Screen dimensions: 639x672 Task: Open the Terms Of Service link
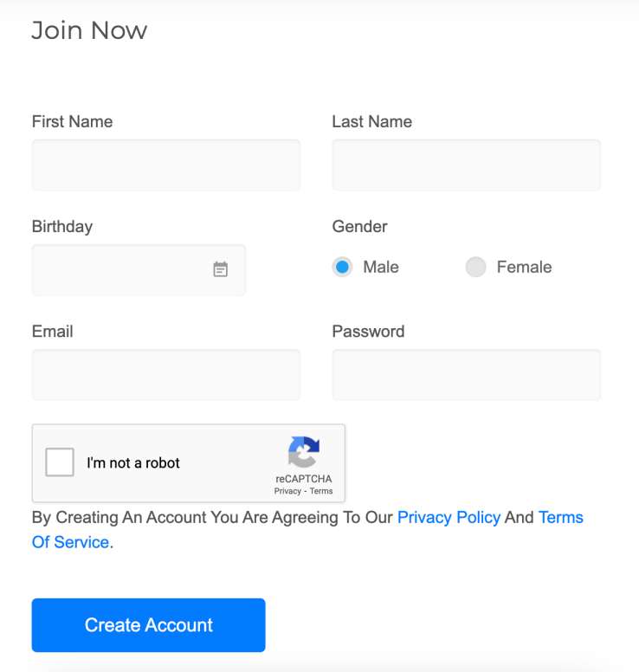(560, 518)
